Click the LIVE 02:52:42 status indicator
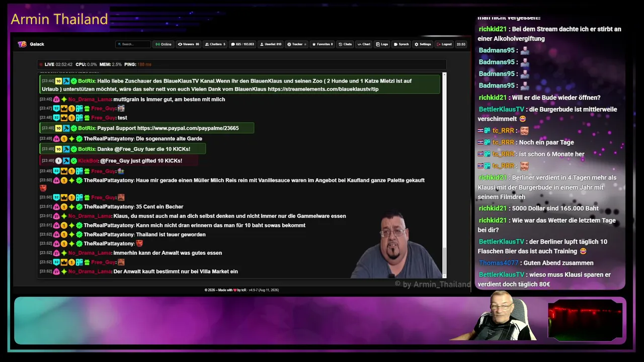The image size is (644, 362). tap(56, 64)
